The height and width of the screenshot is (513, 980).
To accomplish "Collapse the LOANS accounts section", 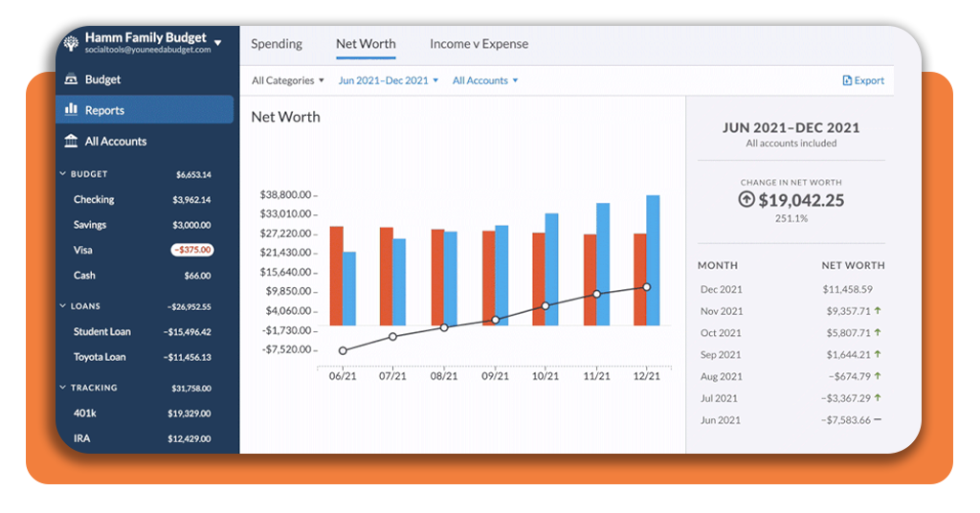I will click(63, 306).
